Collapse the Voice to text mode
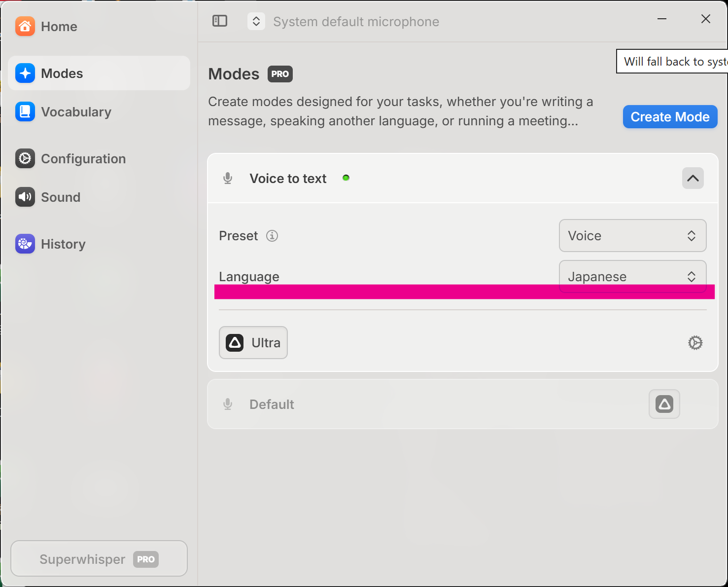The image size is (728, 587). coord(693,178)
